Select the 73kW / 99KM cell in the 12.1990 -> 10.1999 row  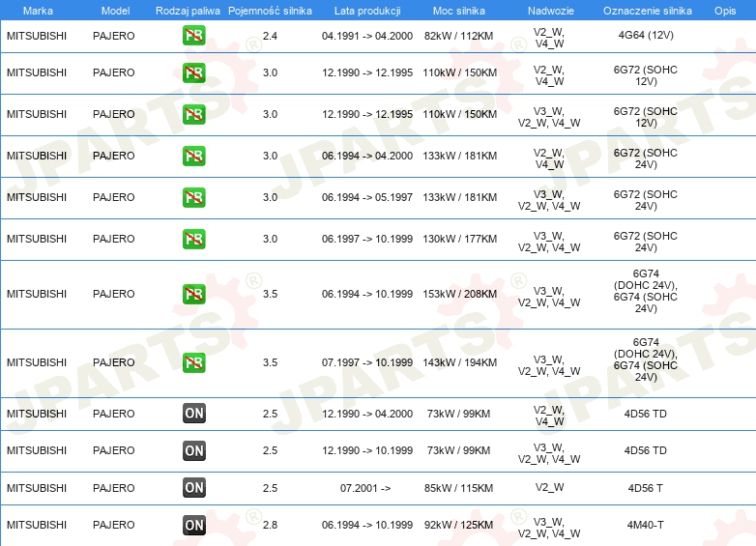tap(458, 450)
